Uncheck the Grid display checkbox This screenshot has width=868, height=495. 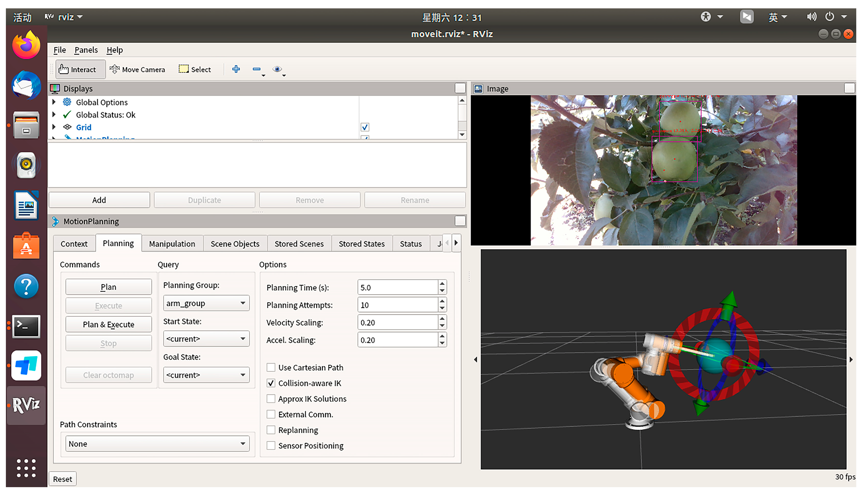pos(364,127)
